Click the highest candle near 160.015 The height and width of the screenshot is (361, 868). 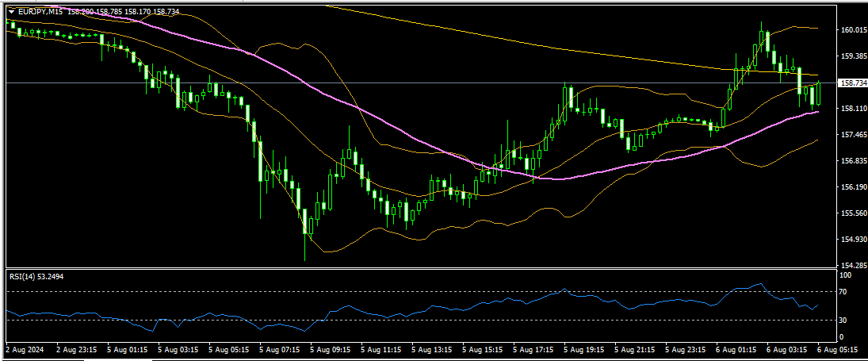coord(762,28)
